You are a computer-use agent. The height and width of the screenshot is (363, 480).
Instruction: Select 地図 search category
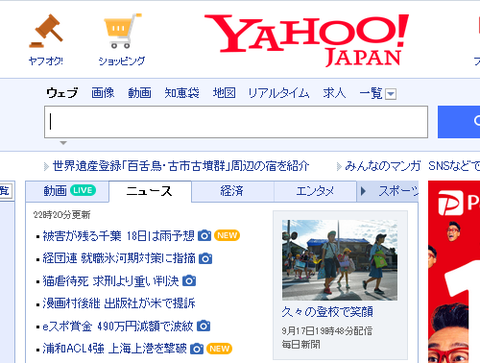pyautogui.click(x=224, y=93)
